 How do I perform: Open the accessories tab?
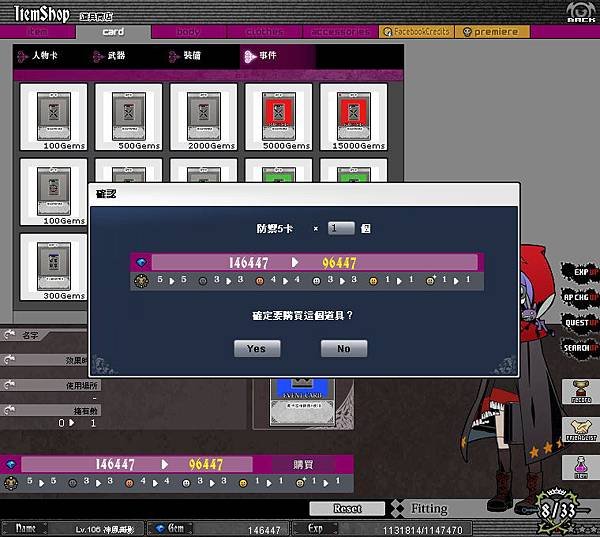[340, 32]
